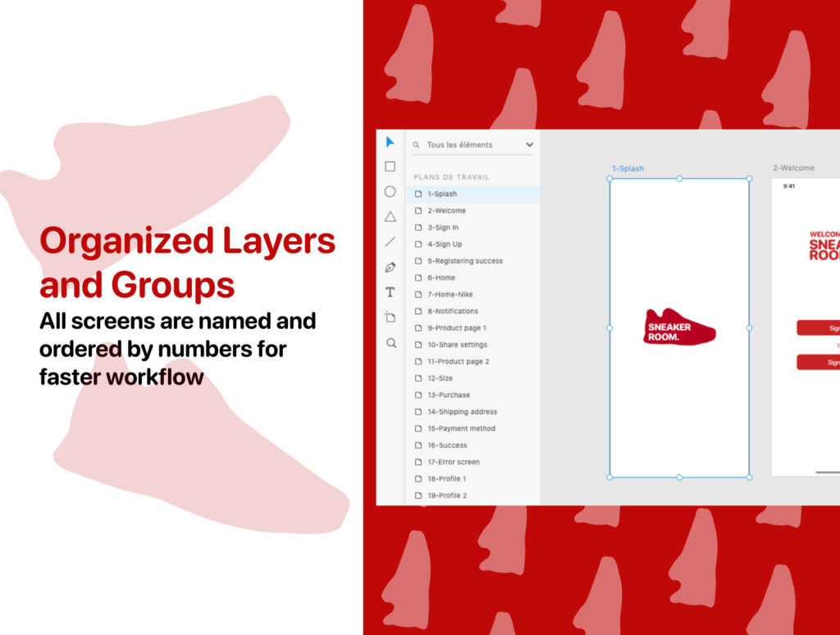840x635 pixels.
Task: Click the 'PLANS DE TRAVAIL' section header
Action: 451,177
